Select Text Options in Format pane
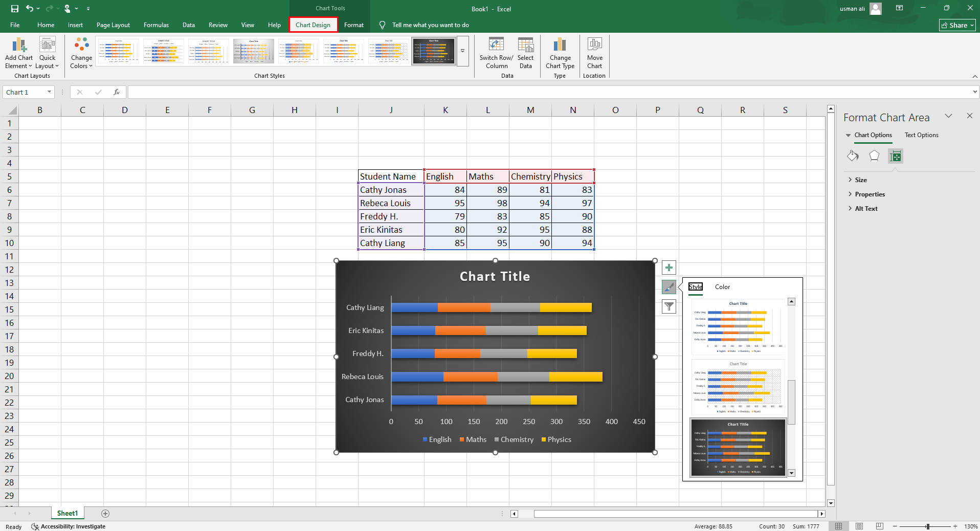 click(x=921, y=135)
